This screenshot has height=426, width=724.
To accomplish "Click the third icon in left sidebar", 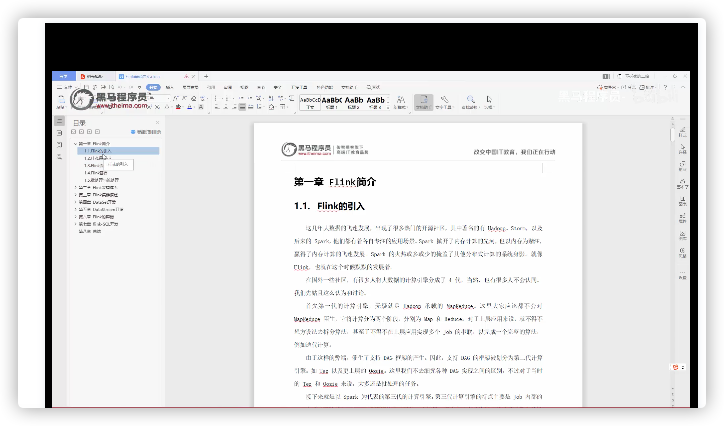I will point(60,145).
